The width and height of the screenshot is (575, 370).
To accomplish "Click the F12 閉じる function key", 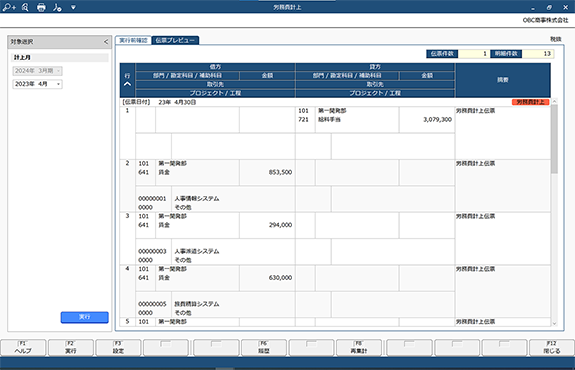I will coord(552,348).
